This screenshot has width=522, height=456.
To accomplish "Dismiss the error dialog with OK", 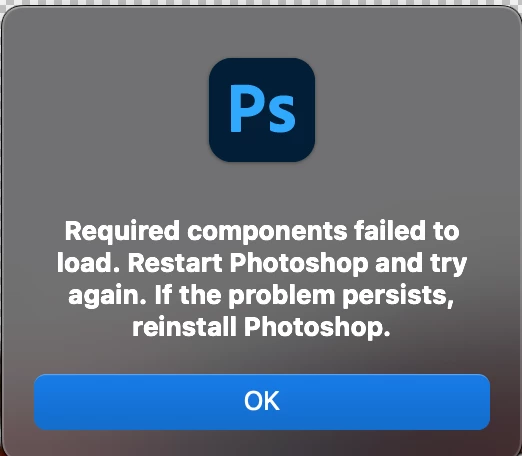I will click(262, 402).
